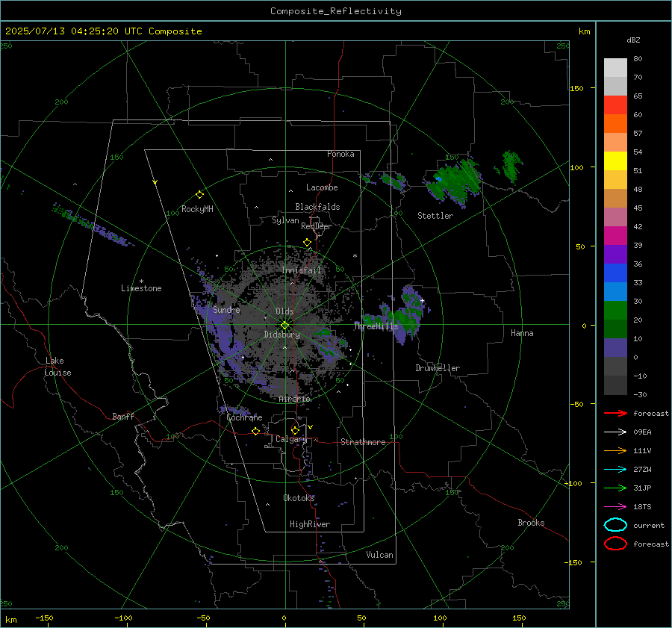
Task: Select the RockyMH label
Action: point(197,209)
